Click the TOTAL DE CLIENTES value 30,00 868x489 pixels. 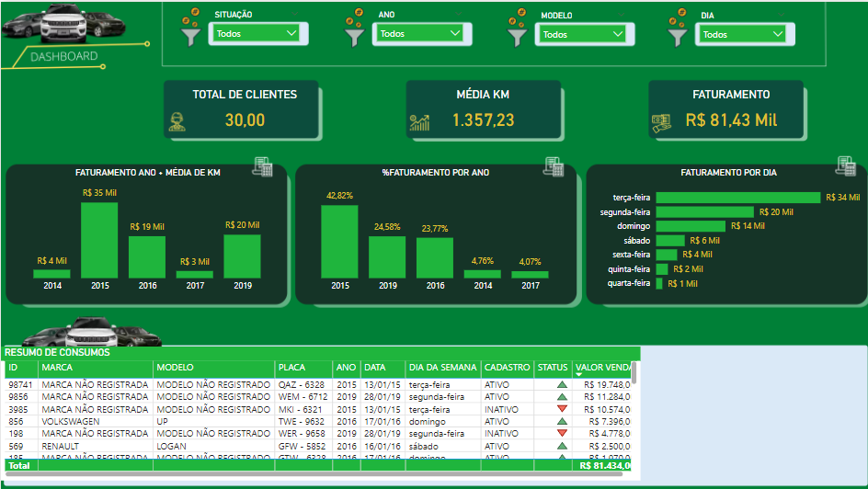click(245, 120)
